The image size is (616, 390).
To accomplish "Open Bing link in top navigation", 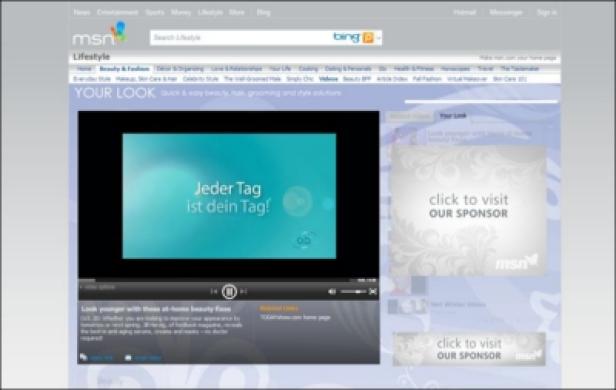I will (x=263, y=13).
